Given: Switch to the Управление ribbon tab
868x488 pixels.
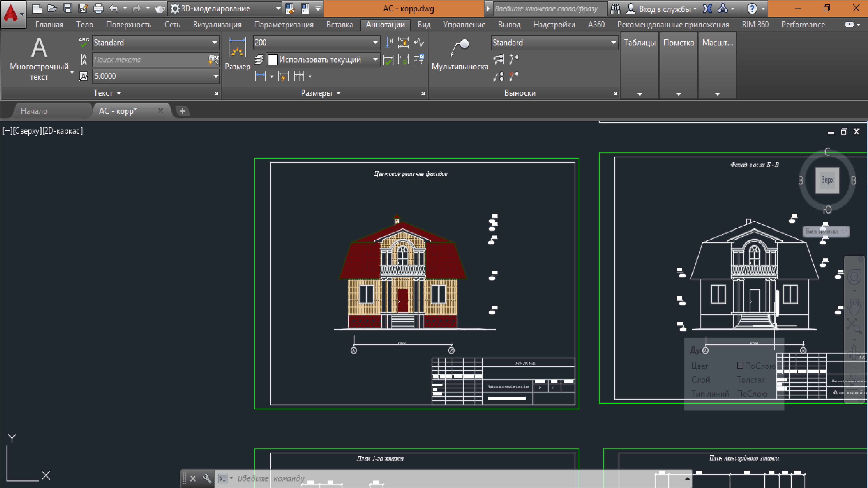Looking at the screenshot, I should (464, 25).
